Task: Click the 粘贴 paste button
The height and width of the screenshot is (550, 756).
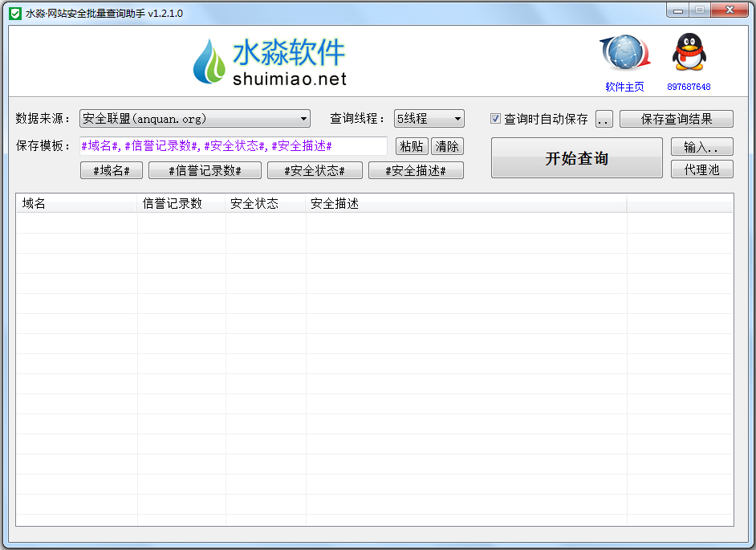Action: coord(412,146)
